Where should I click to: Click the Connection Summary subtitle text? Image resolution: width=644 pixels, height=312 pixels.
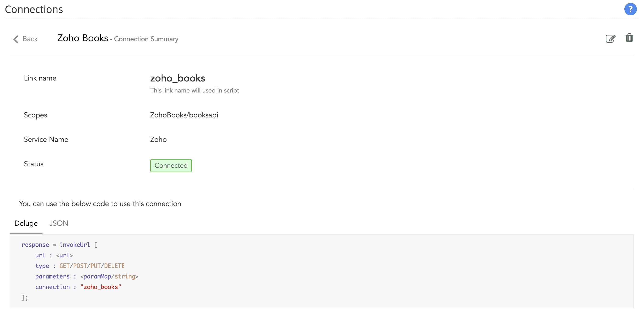tap(146, 39)
